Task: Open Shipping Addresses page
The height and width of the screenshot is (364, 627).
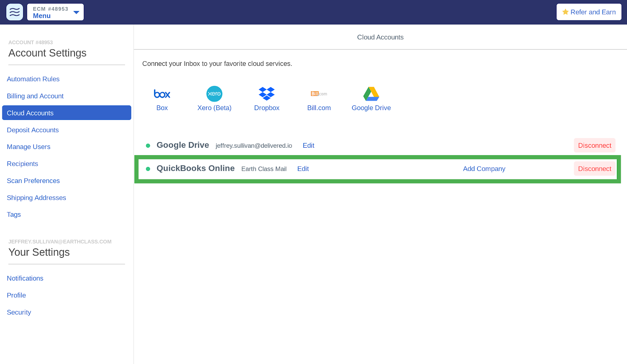Action: (x=36, y=198)
